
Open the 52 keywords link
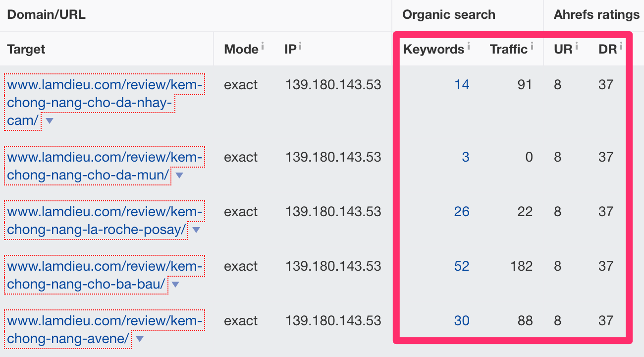(462, 266)
